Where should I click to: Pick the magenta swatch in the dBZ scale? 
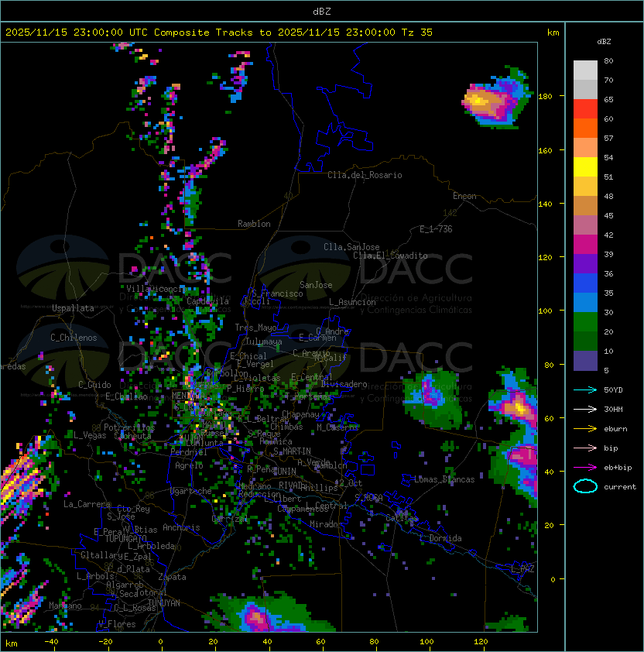(x=585, y=245)
